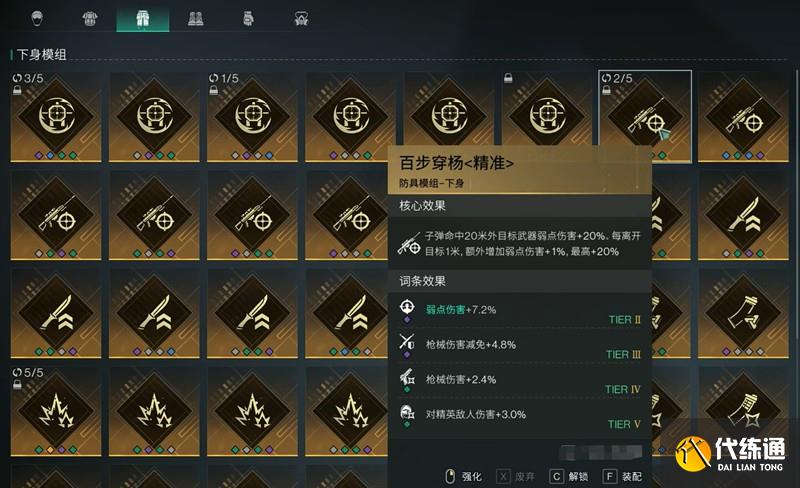Screen dimensions: 800x488
Task: Click the lock icon under 3/5
Action: tap(17, 90)
